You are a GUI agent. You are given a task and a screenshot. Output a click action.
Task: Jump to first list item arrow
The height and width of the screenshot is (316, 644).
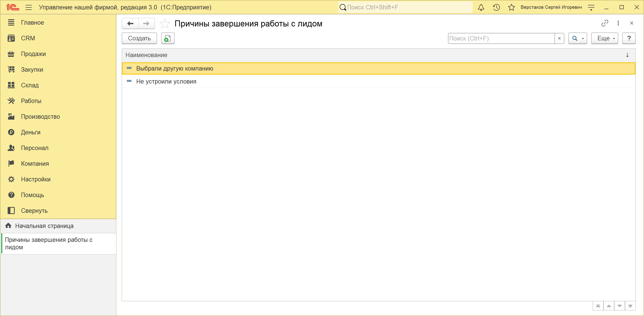[598, 306]
